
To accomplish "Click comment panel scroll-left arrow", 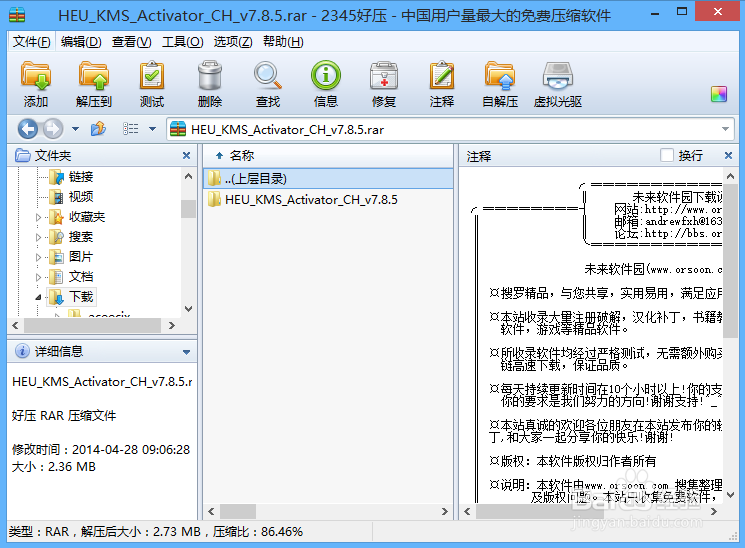I will pos(468,511).
